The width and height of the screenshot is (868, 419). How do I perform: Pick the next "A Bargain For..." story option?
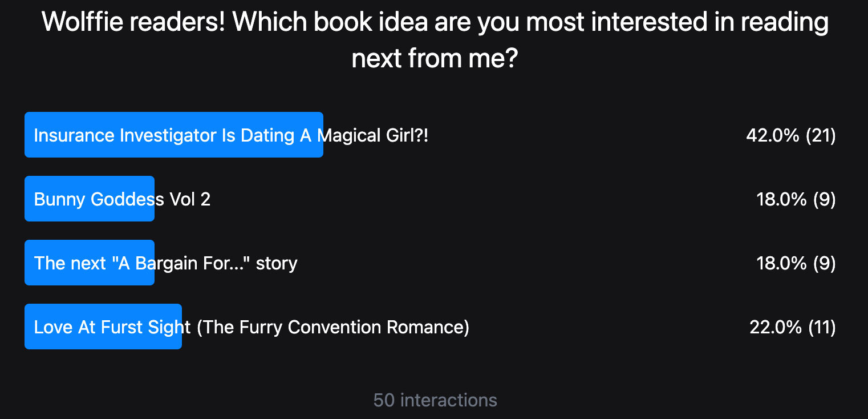coord(165,263)
